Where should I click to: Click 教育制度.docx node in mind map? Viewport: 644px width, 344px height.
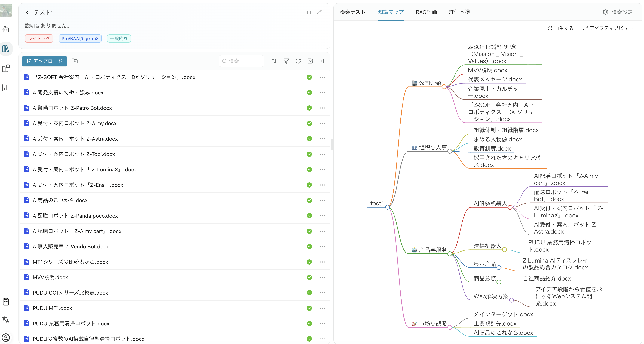[492, 149]
